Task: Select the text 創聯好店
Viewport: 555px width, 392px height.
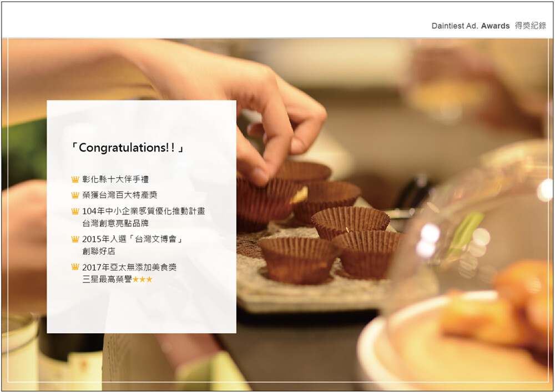Action: 99,252
